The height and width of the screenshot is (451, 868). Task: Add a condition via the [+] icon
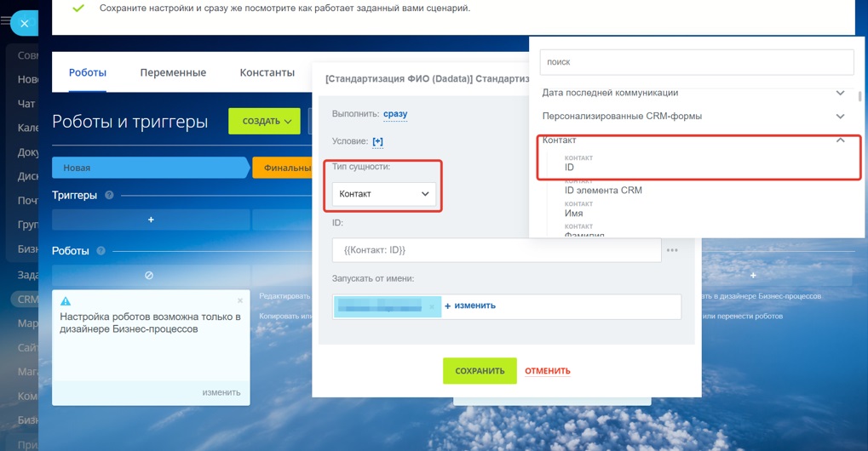pyautogui.click(x=377, y=141)
